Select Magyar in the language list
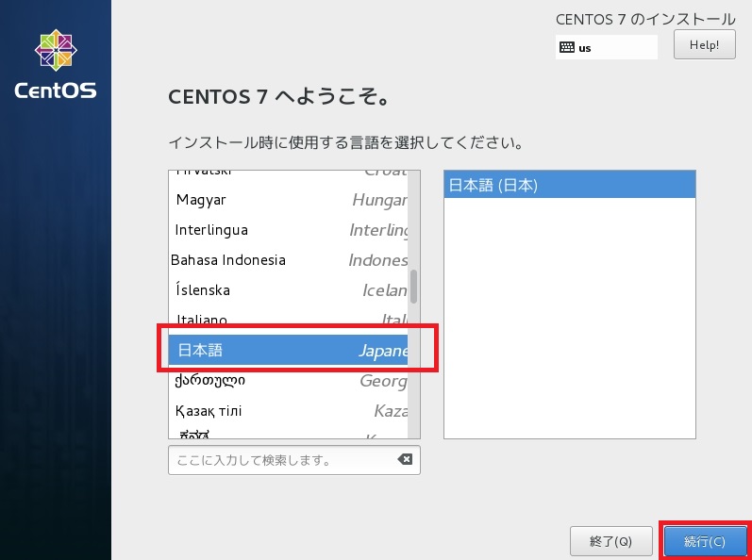 coord(288,200)
